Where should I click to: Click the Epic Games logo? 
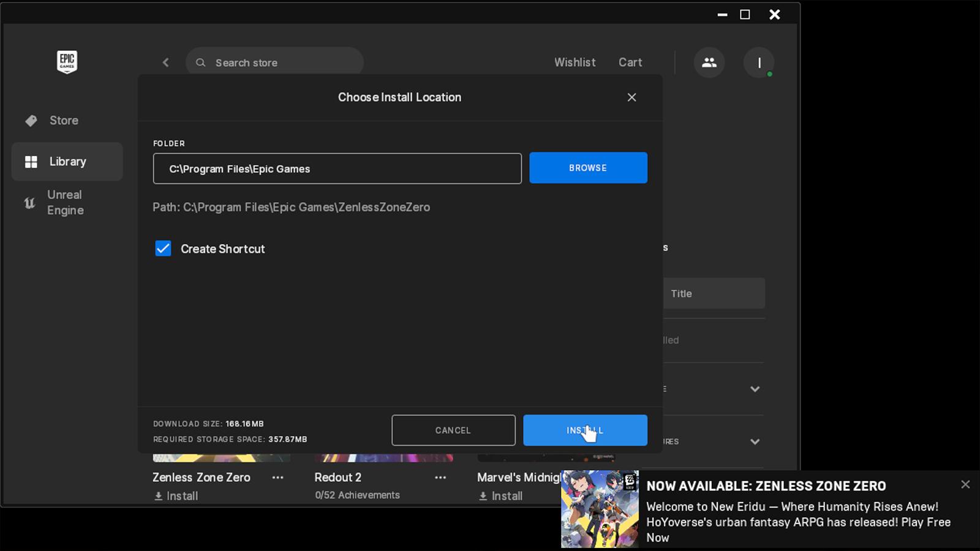coord(67,62)
